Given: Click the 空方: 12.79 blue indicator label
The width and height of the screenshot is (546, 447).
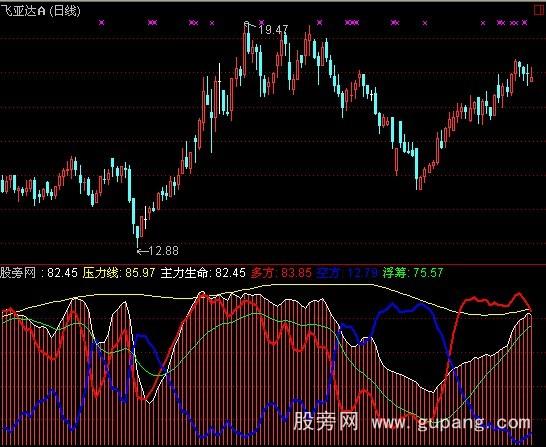Looking at the screenshot, I should [x=347, y=273].
